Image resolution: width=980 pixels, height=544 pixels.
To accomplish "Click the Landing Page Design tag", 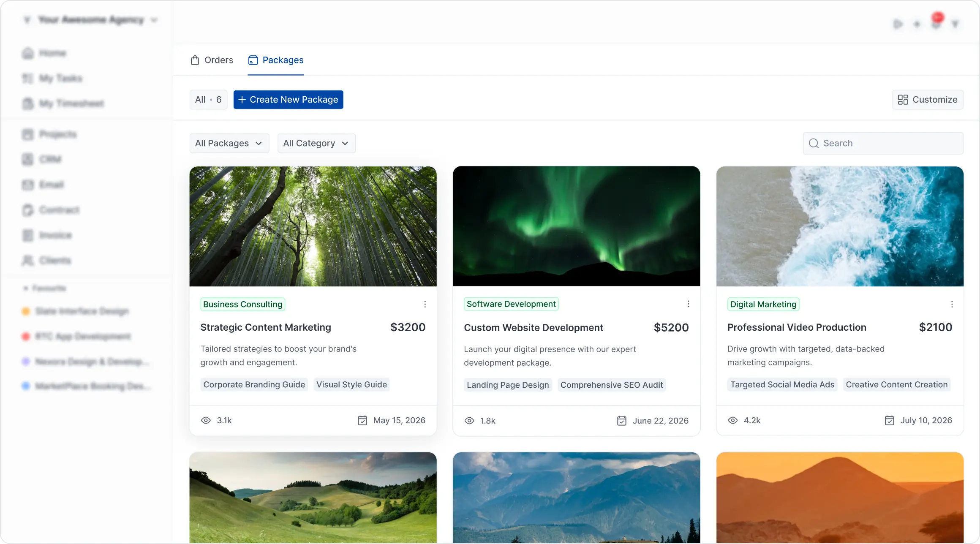I will (x=508, y=385).
